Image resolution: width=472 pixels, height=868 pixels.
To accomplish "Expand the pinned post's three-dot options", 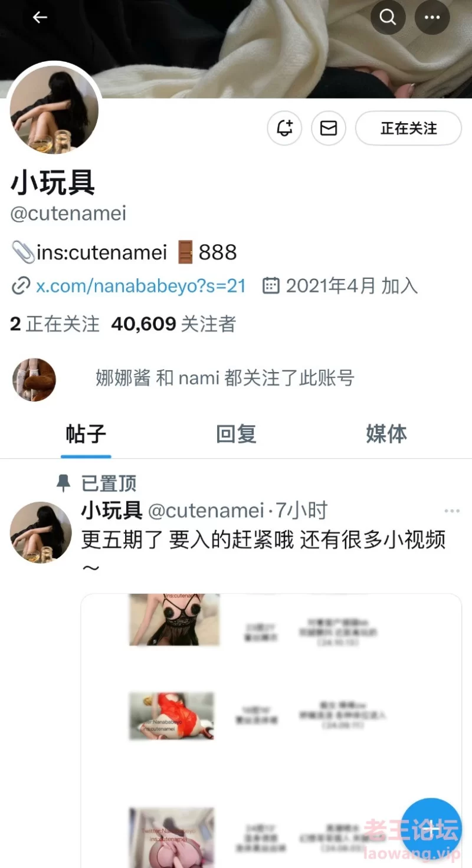I will [x=452, y=511].
